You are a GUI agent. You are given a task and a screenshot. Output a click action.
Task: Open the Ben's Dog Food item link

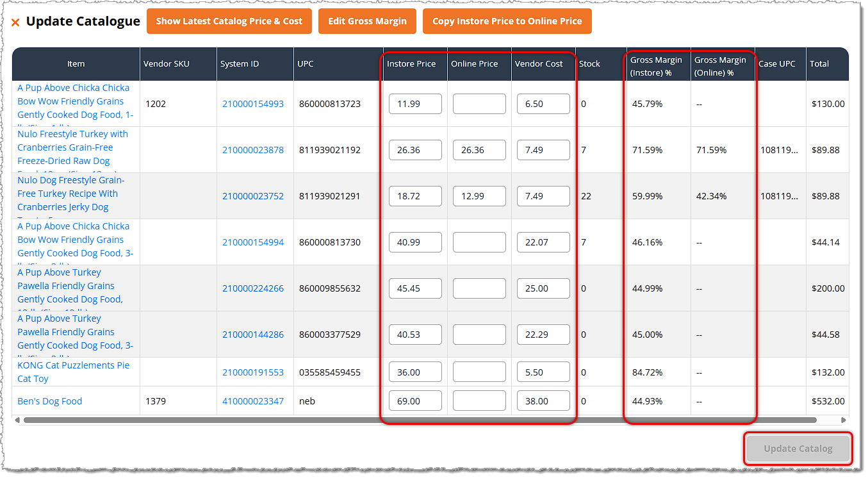(x=50, y=401)
